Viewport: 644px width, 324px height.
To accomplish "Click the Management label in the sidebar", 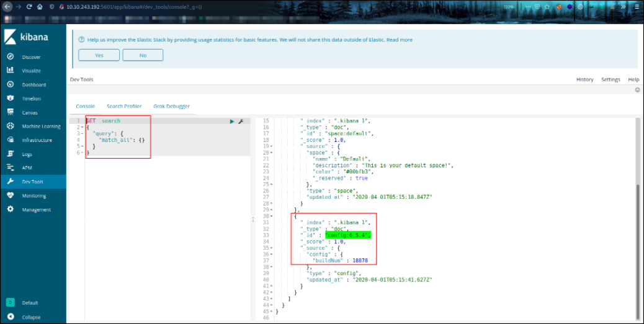I will point(37,209).
